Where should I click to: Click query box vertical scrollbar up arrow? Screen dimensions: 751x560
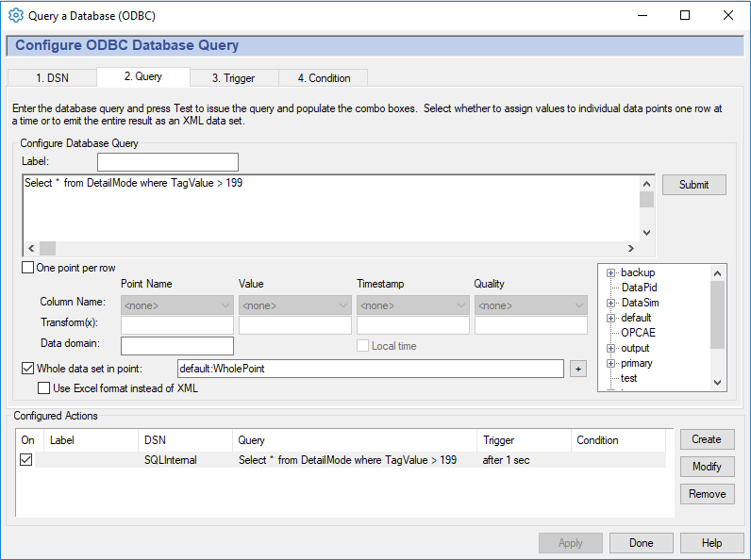click(646, 184)
